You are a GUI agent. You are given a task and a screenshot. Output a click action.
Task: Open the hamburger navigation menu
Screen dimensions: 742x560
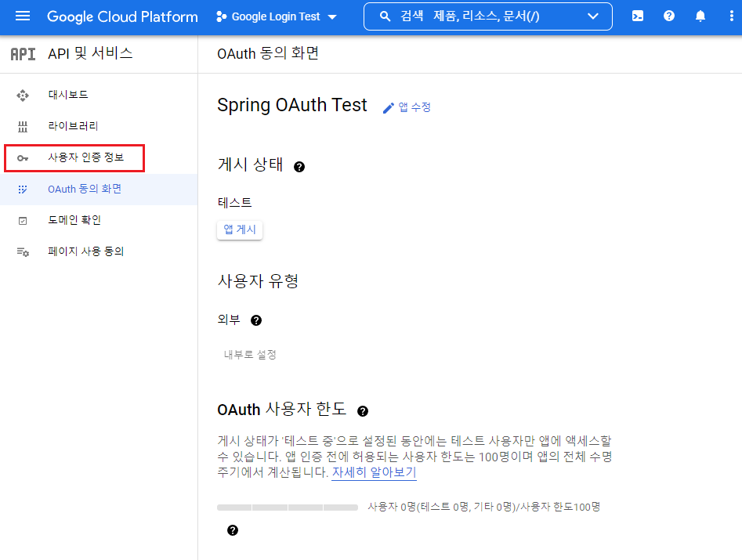(22, 16)
